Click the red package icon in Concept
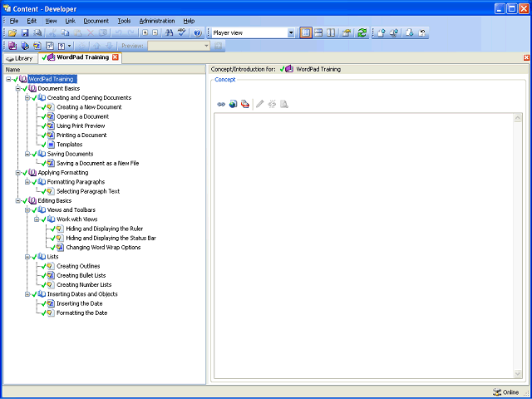The height and width of the screenshot is (399, 532). (x=245, y=104)
